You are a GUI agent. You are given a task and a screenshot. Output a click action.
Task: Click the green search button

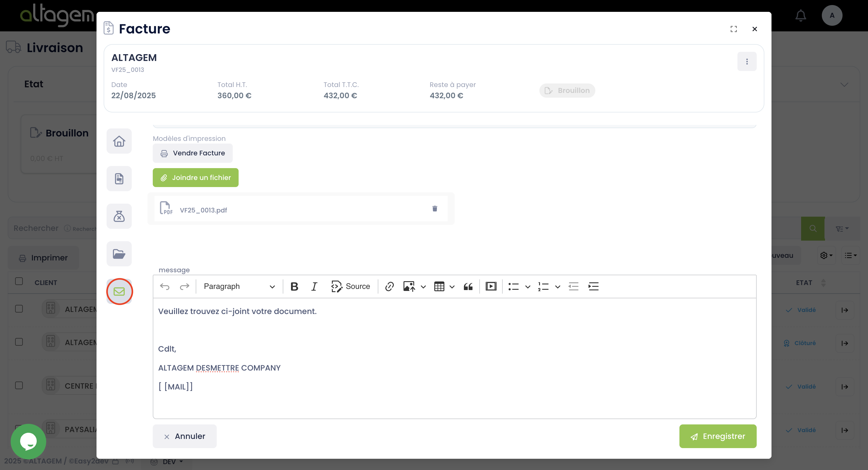[x=813, y=228]
